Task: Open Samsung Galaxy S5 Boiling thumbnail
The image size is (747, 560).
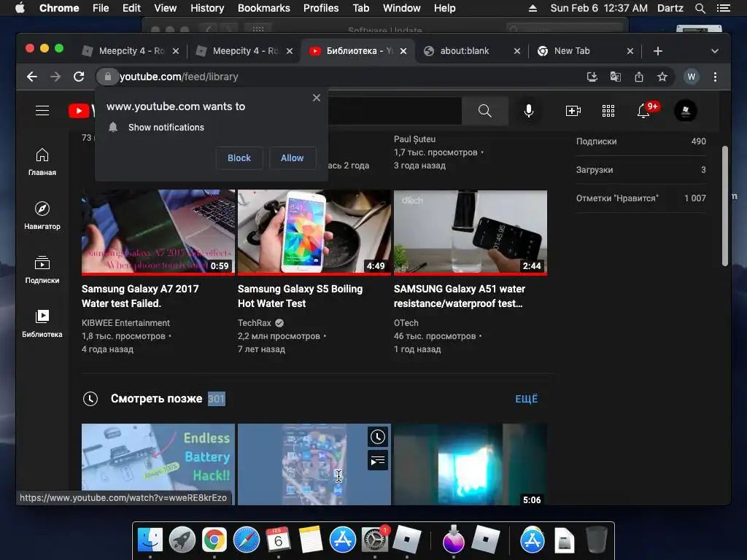Action: tap(314, 233)
